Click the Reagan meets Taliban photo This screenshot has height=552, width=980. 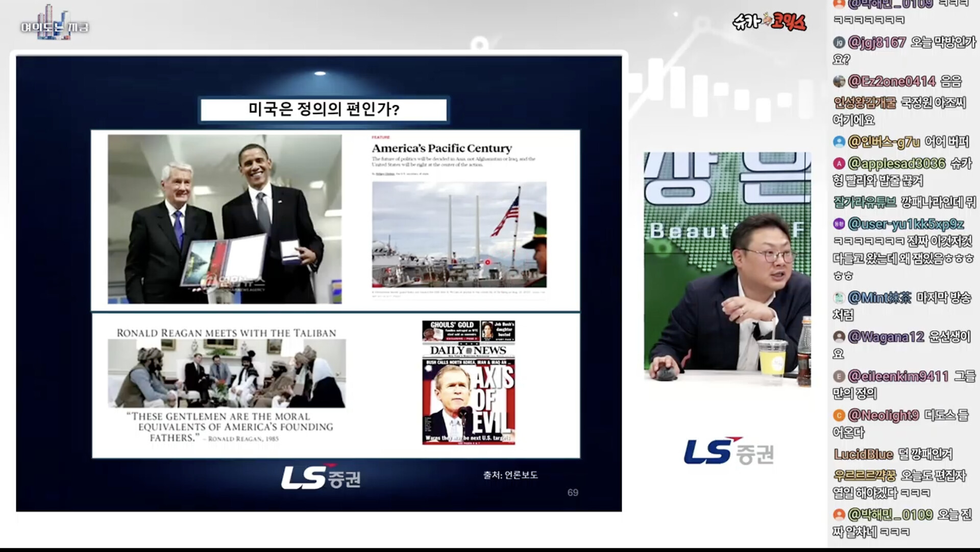[x=226, y=373]
